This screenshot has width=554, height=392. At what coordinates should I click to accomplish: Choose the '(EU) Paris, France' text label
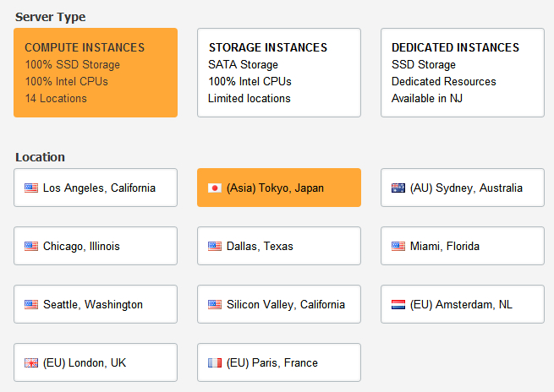(272, 363)
